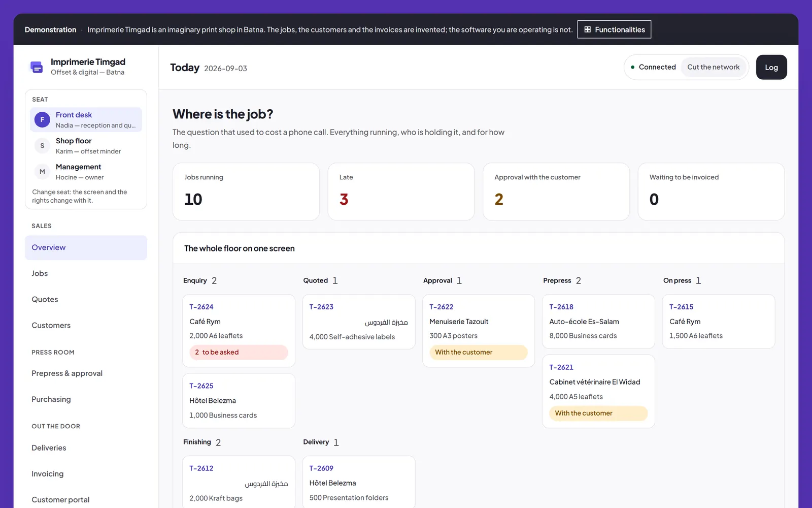Image resolution: width=812 pixels, height=508 pixels.
Task: Click the 'Prepress' column heading
Action: pyautogui.click(x=557, y=280)
